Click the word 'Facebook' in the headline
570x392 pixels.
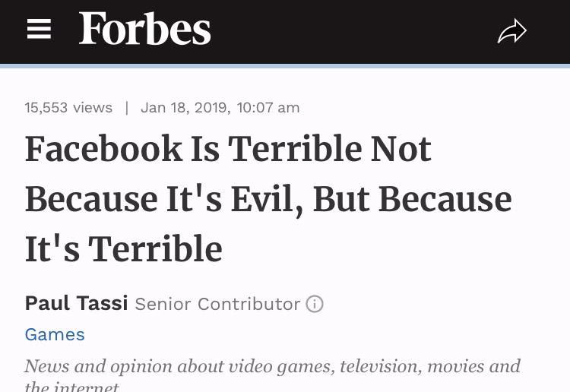(103, 149)
